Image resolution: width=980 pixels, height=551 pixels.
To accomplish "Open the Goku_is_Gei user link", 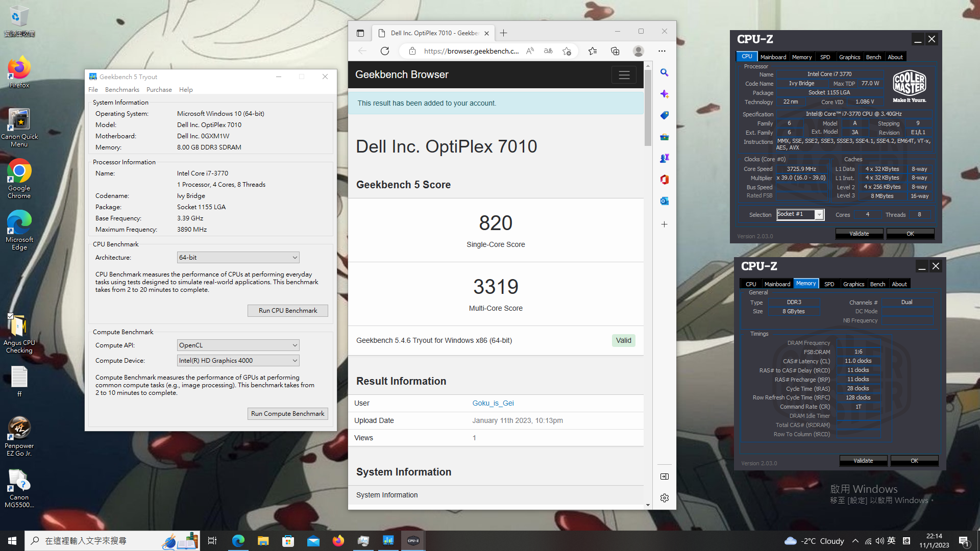I will point(493,403).
